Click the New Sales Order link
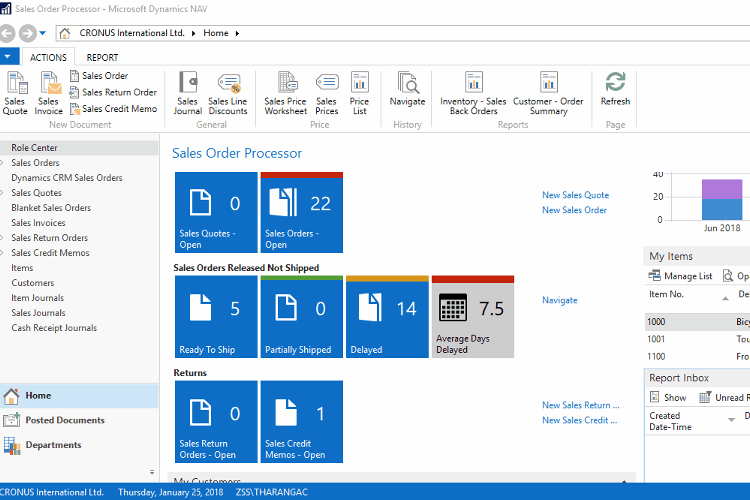 pyautogui.click(x=574, y=210)
